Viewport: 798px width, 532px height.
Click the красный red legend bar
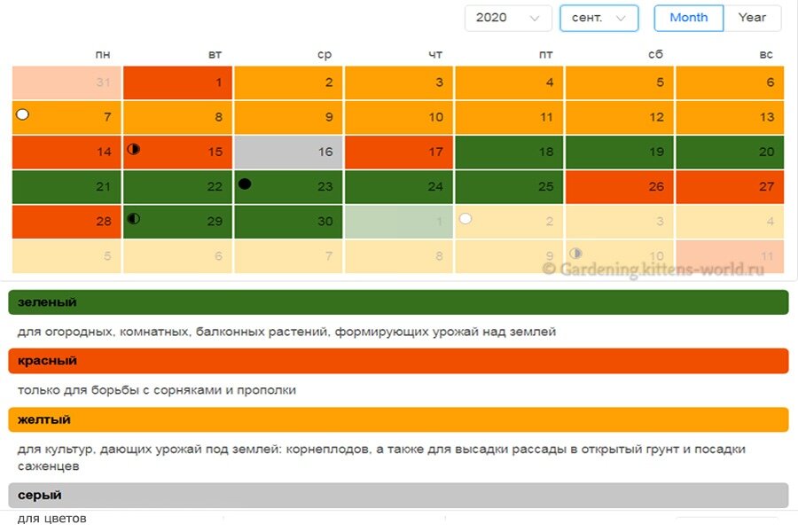[398, 361]
